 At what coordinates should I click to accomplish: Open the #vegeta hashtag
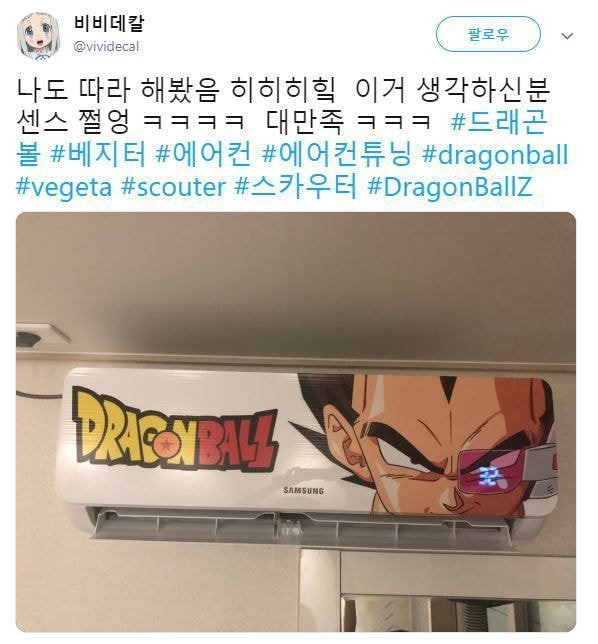64,187
